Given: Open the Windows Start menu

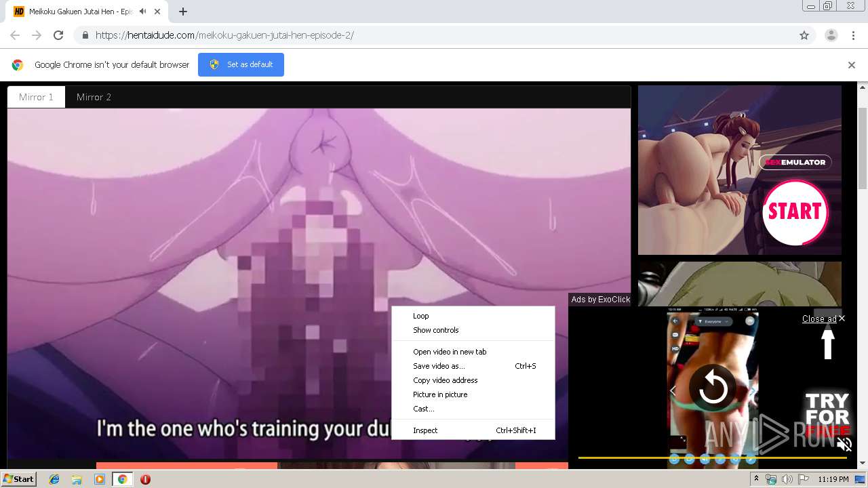Looking at the screenshot, I should (18, 479).
